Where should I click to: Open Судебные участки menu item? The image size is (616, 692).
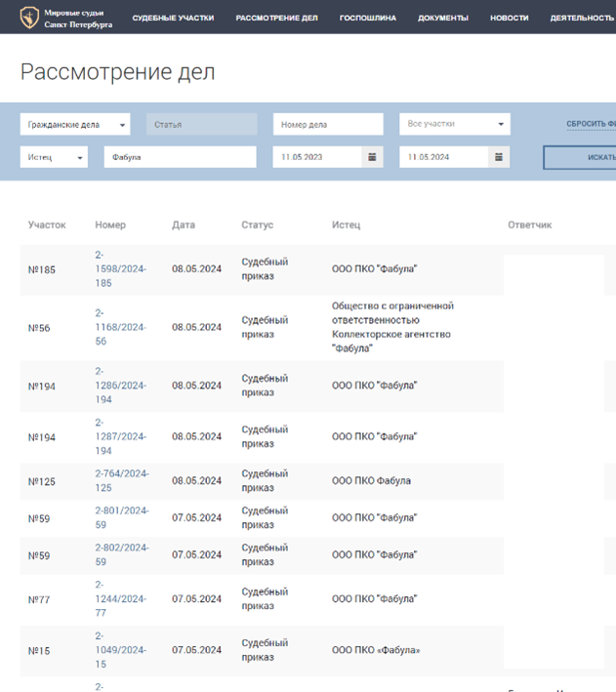pyautogui.click(x=173, y=18)
